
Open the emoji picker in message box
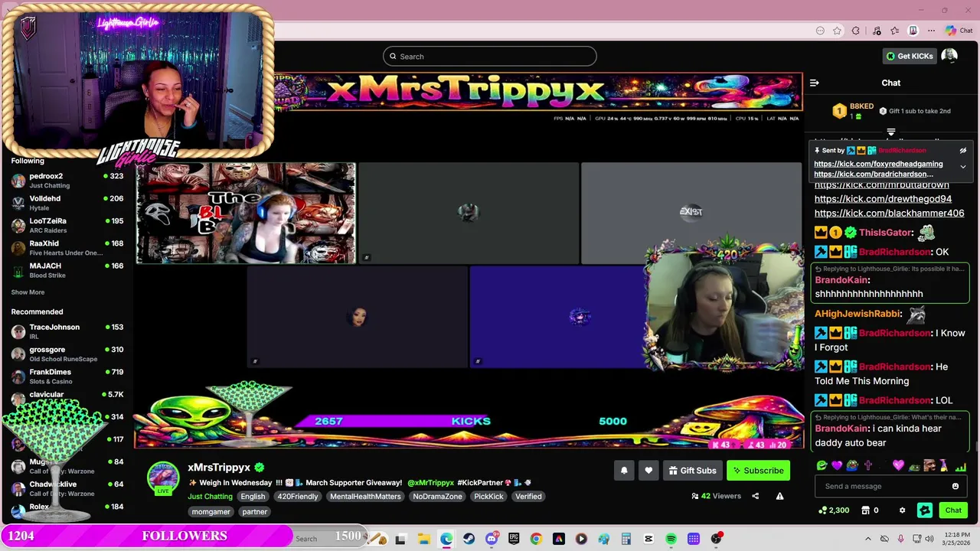coord(955,486)
